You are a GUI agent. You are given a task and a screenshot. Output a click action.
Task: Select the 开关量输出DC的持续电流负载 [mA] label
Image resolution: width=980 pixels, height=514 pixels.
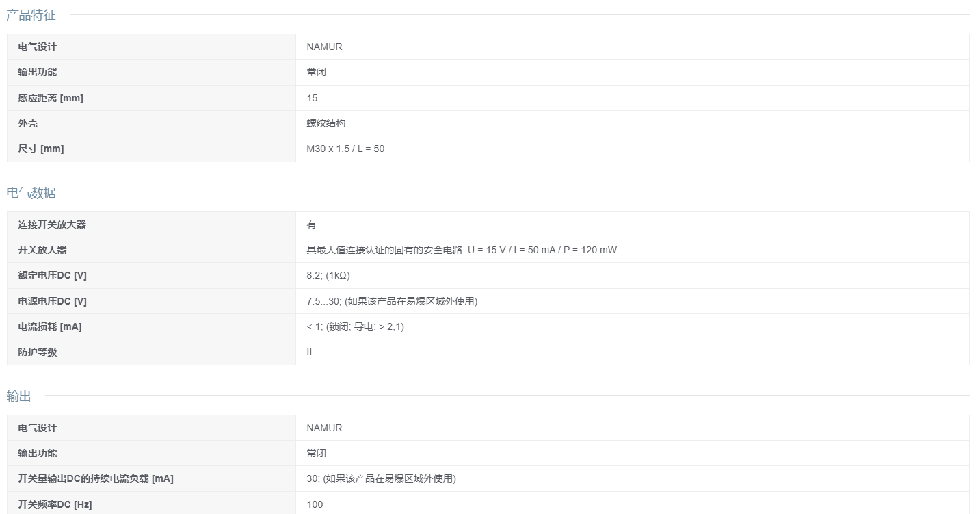96,478
